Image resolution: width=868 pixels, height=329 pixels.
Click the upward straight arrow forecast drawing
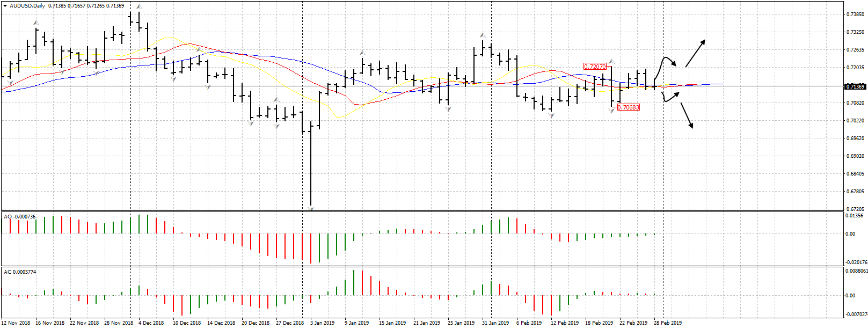[695, 53]
